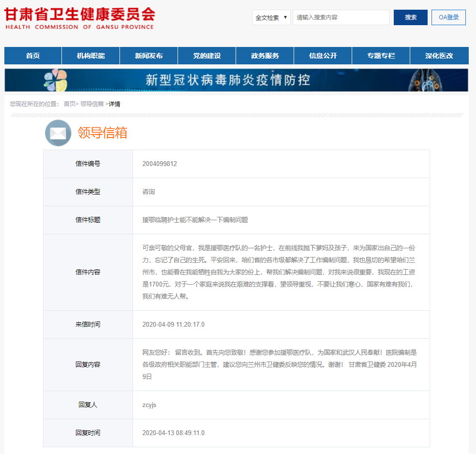Click the Gansu Health Commission logo
This screenshot has width=476, height=454.
point(79,18)
